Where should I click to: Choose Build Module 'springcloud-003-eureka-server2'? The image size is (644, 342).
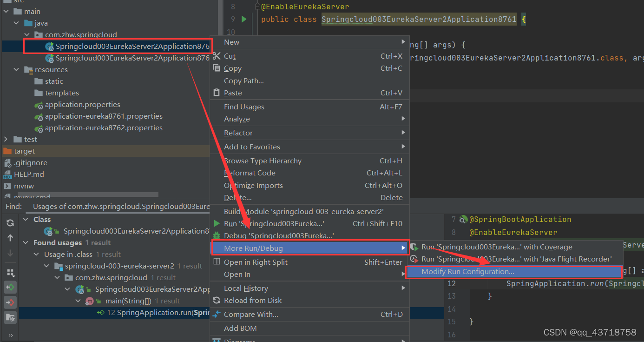coord(309,211)
